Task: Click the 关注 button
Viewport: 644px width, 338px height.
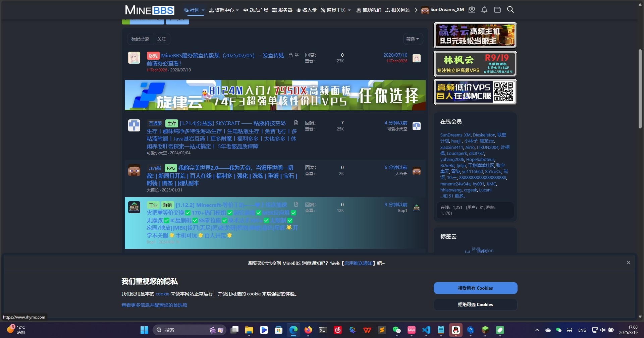Action: 161,39
